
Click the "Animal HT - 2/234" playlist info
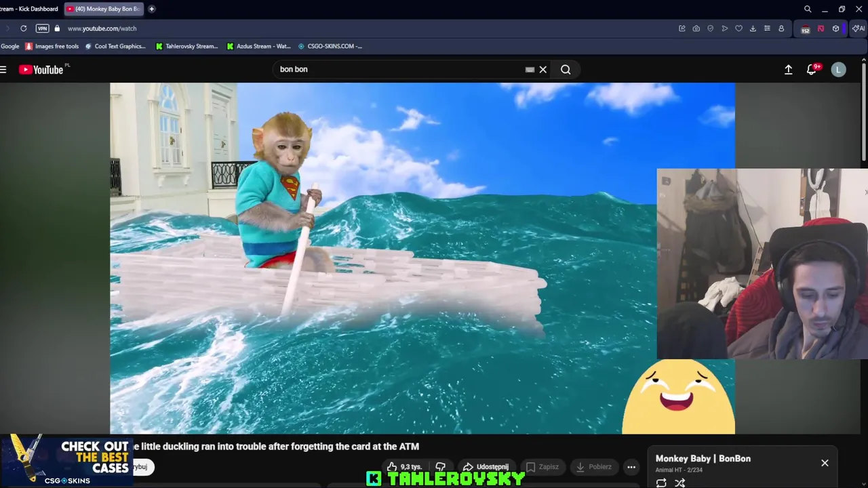point(679,470)
